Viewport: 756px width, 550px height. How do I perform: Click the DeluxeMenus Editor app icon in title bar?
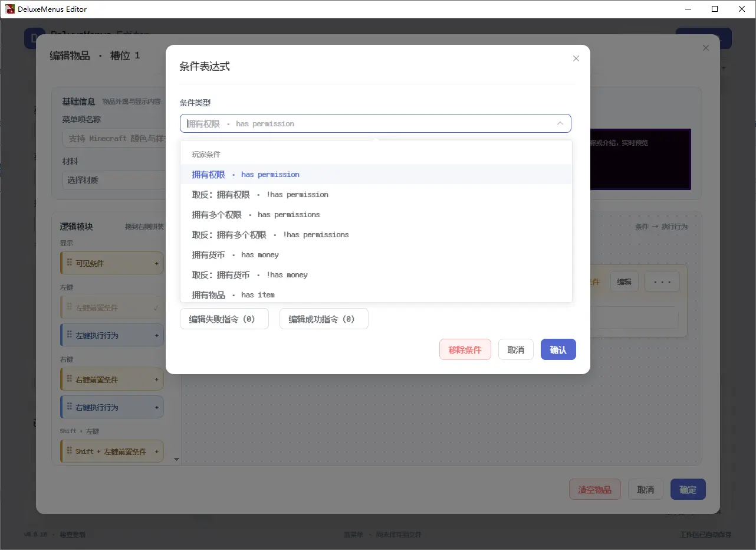tap(9, 9)
